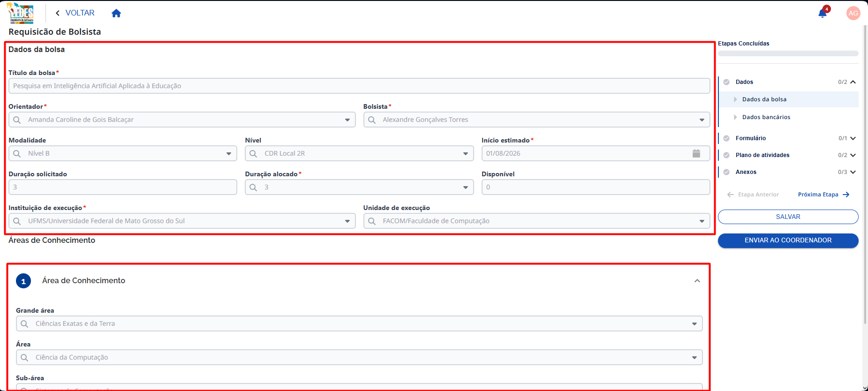Click the 0/3 count beside Anexos
868x391 pixels.
pyautogui.click(x=843, y=172)
